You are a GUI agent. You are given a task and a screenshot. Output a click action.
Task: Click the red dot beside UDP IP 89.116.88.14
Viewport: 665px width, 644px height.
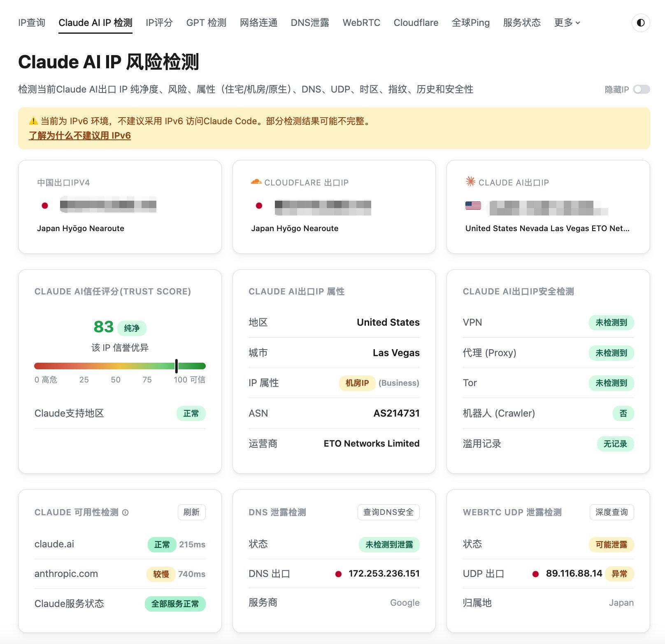click(535, 574)
